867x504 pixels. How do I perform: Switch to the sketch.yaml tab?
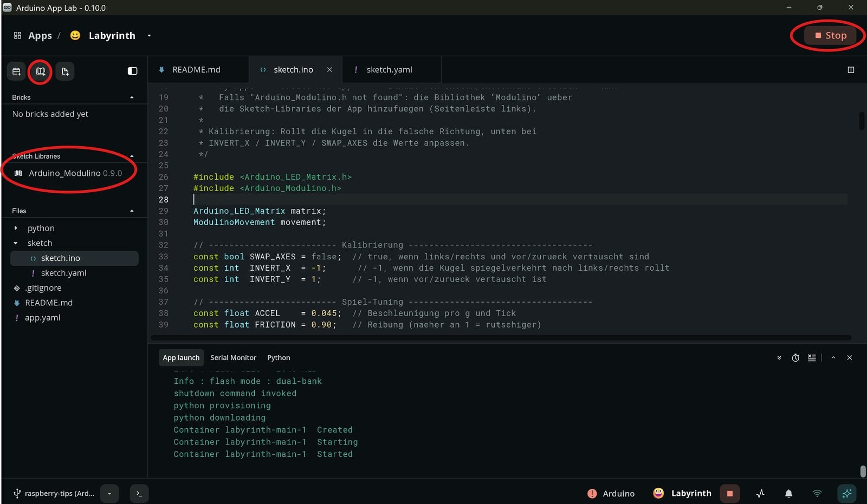tap(389, 70)
